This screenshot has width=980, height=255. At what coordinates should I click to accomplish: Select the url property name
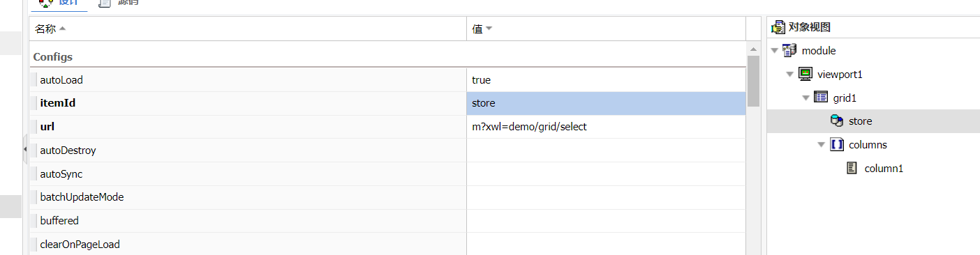tap(47, 127)
